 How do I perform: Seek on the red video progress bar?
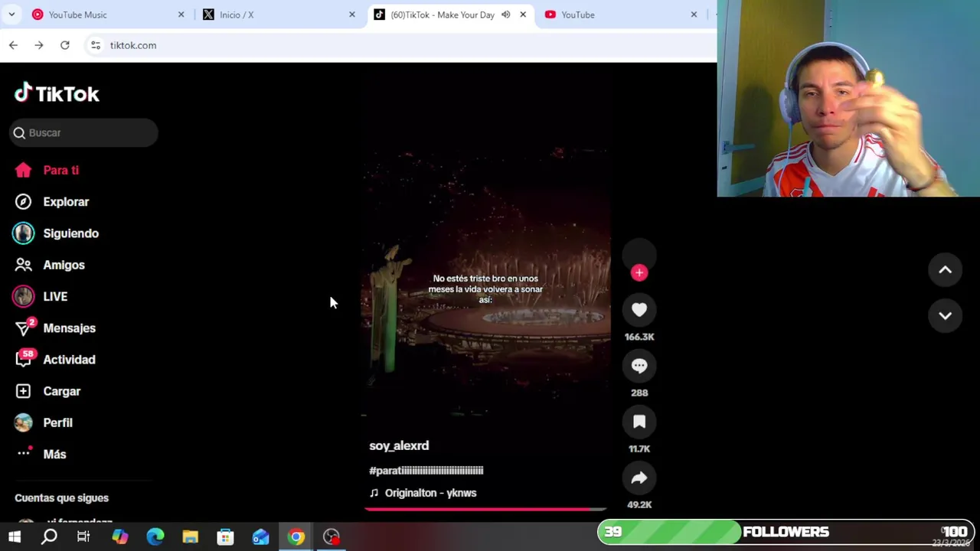tap(485, 509)
